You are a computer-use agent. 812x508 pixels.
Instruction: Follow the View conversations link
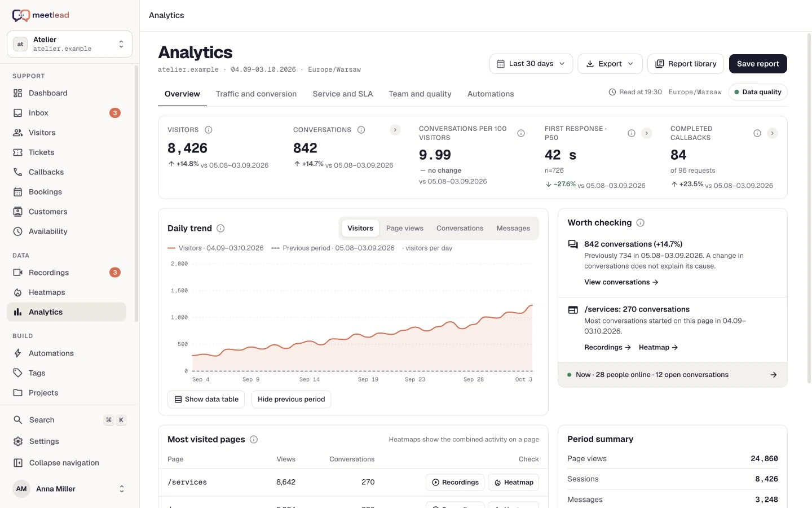click(621, 282)
